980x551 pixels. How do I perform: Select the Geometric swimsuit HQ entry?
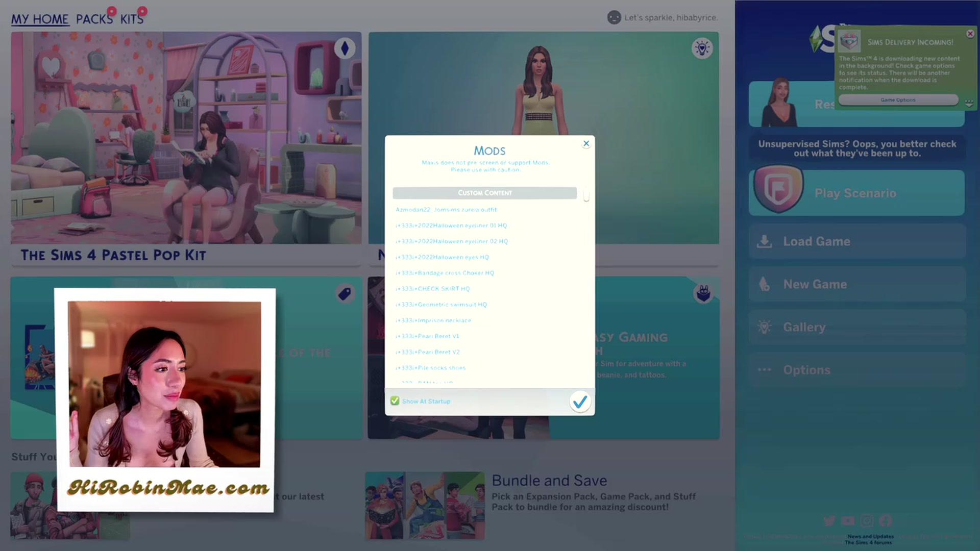(x=441, y=305)
